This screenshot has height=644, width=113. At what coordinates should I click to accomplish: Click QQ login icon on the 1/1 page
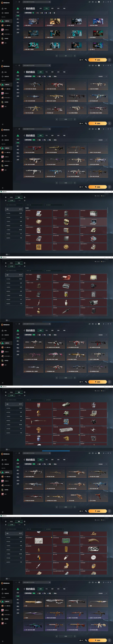click(x=81, y=60)
